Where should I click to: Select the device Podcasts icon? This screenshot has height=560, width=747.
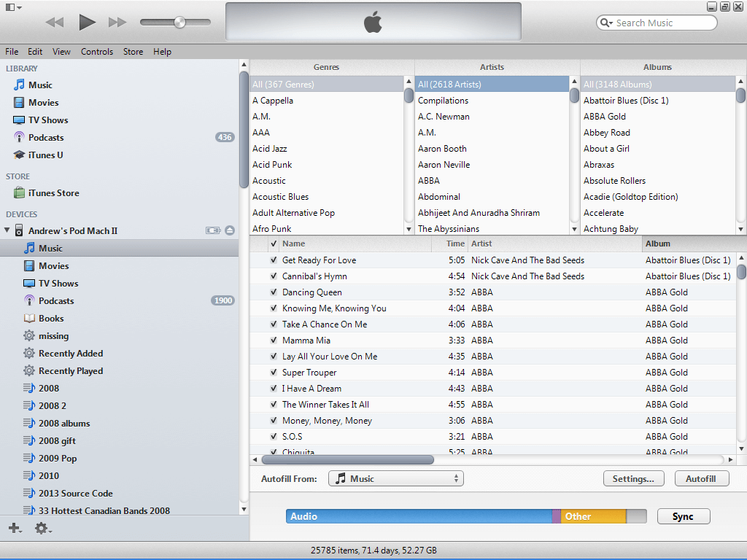click(x=29, y=300)
